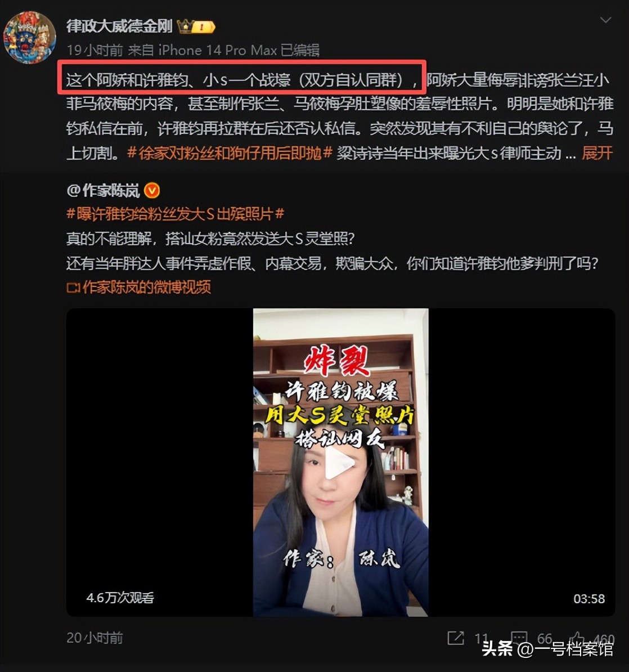Like the post with the thumbs-up icon
The height and width of the screenshot is (672, 629).
[x=577, y=638]
